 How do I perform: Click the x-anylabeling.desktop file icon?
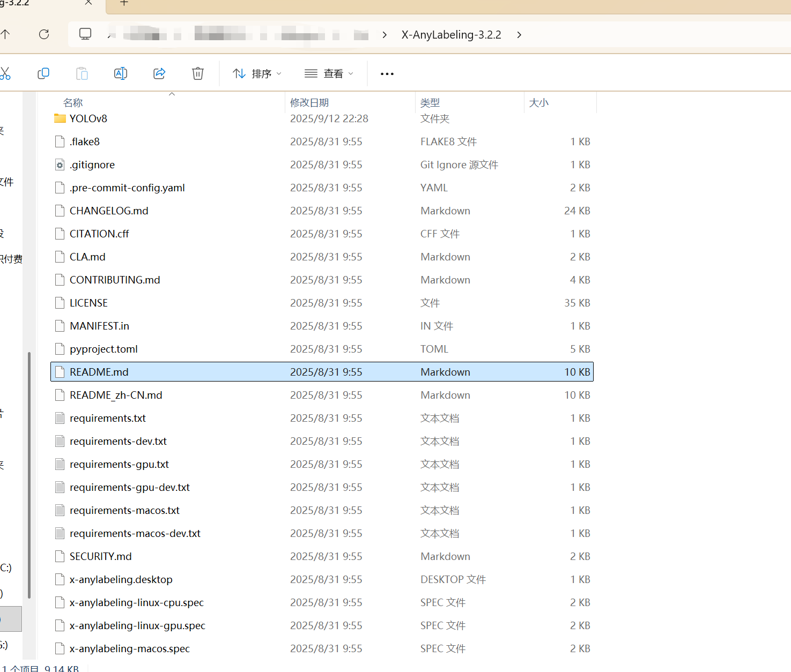point(60,579)
